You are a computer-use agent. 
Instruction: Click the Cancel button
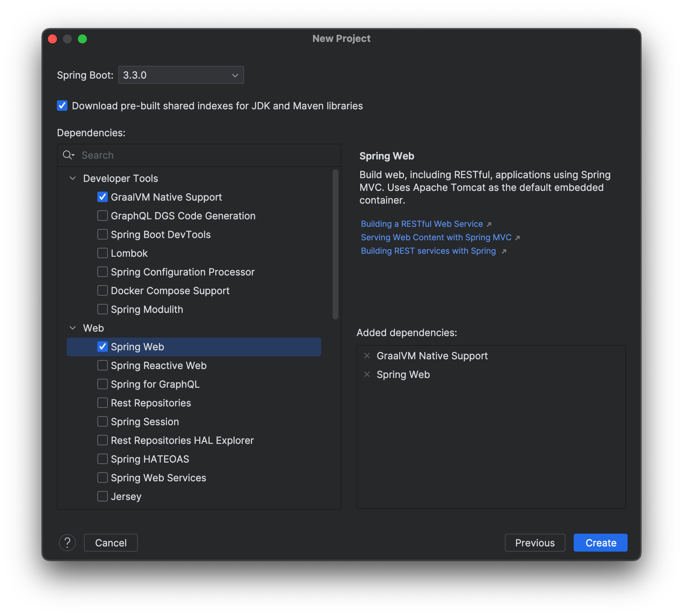tap(111, 543)
